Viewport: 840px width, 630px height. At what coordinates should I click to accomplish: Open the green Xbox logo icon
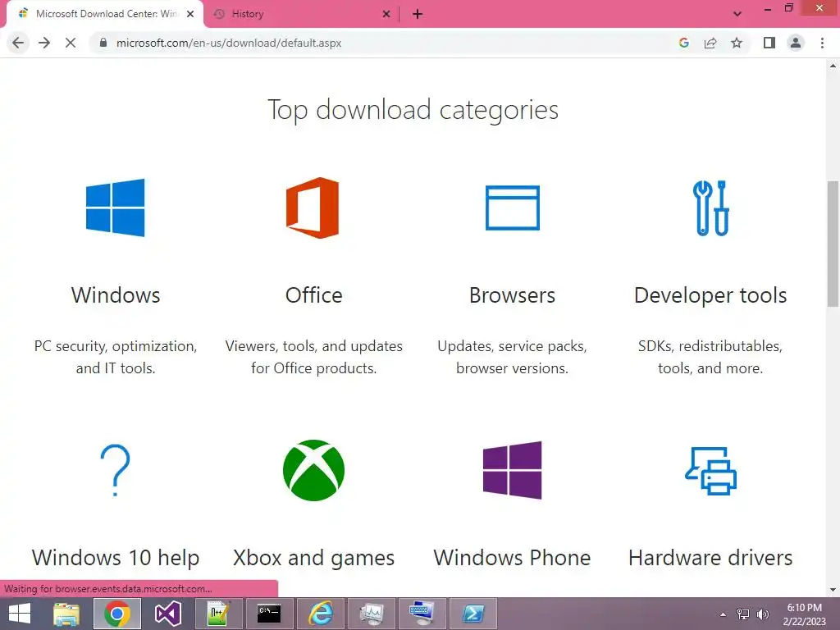pyautogui.click(x=313, y=470)
